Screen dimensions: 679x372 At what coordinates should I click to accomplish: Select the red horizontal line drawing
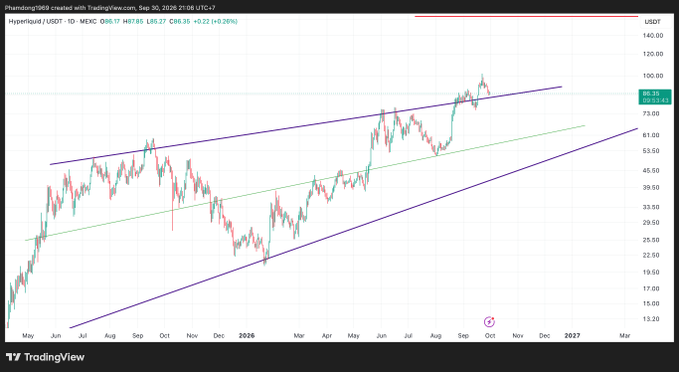[x=526, y=16]
